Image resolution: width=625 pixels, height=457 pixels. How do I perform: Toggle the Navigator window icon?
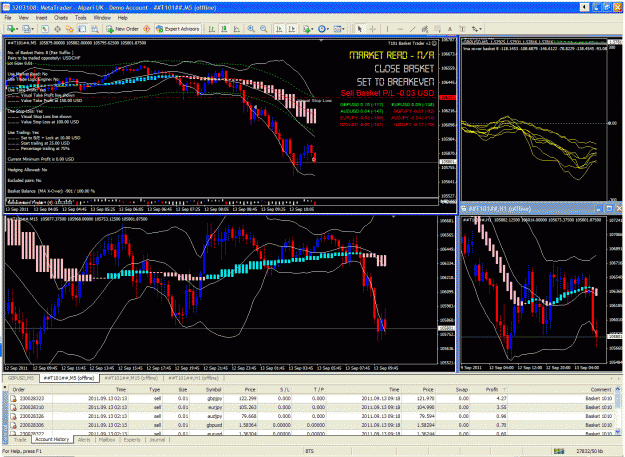pyautogui.click(x=70, y=29)
